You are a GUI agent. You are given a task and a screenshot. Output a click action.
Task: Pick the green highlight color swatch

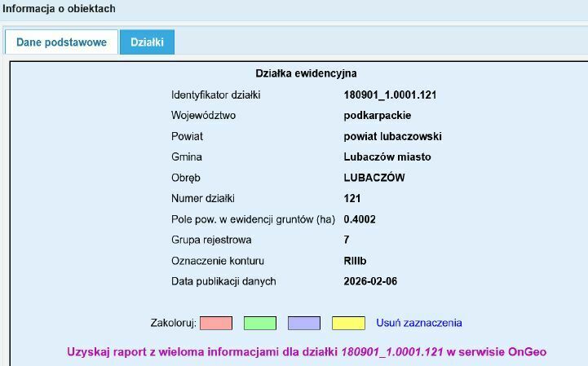(x=260, y=323)
